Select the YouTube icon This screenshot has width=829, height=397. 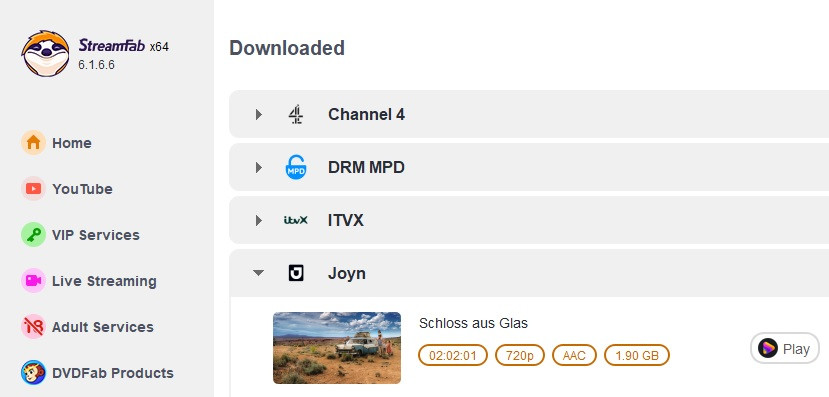pyautogui.click(x=33, y=189)
